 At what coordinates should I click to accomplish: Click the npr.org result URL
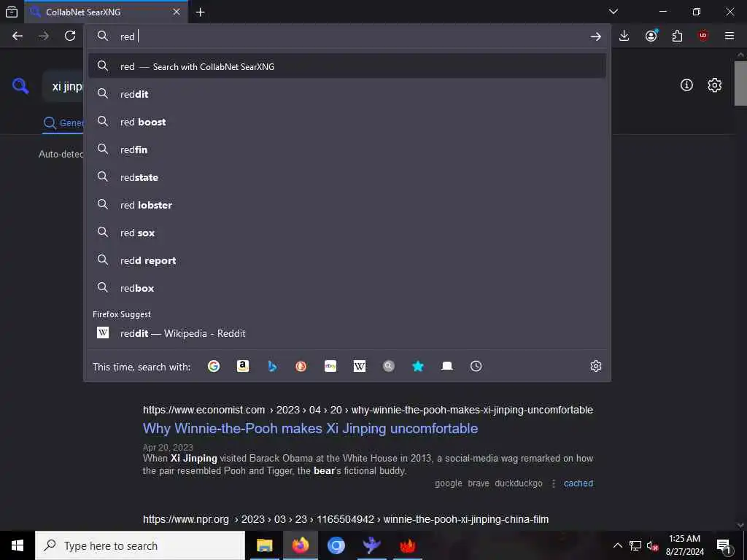[346, 519]
